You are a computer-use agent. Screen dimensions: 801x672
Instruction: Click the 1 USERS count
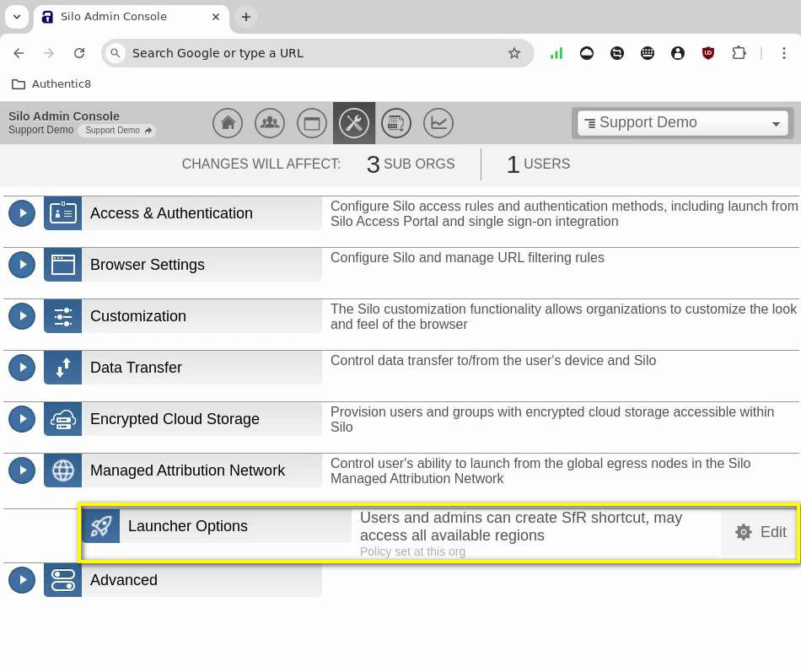pos(539,164)
